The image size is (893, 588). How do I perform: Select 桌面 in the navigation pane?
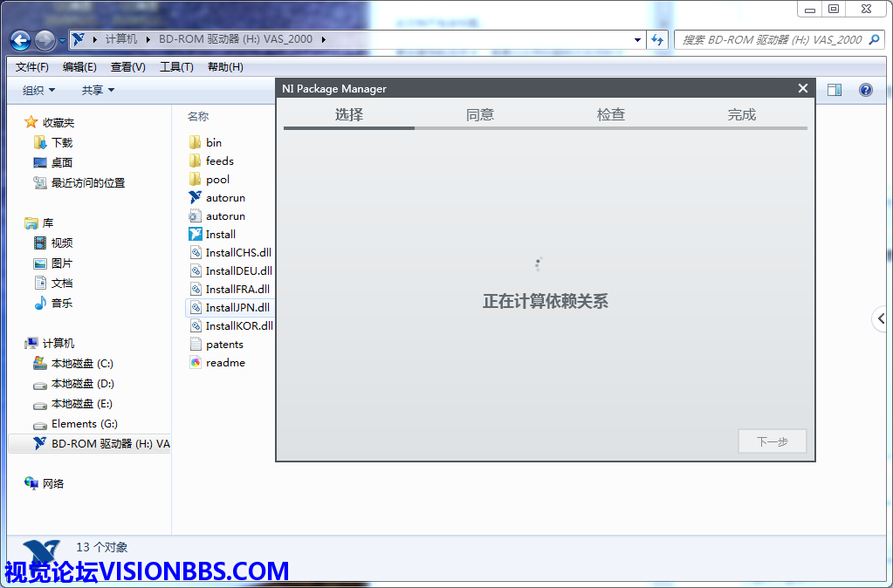62,162
